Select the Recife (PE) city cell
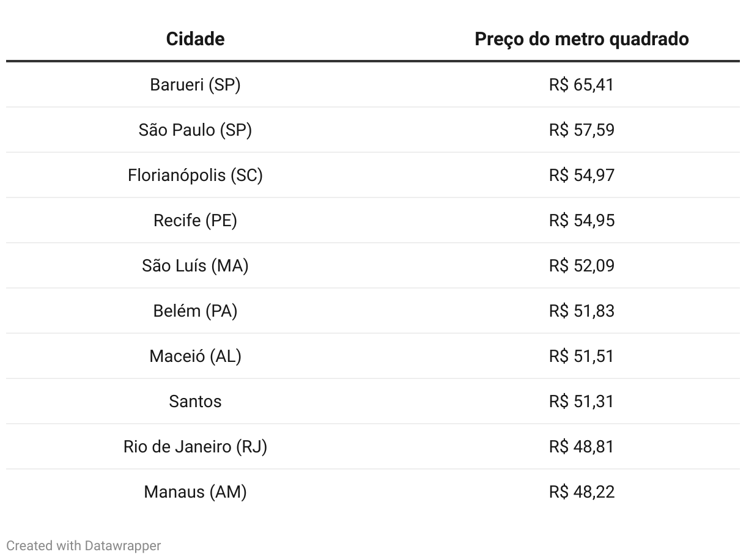Image resolution: width=746 pixels, height=560 pixels. coord(195,220)
